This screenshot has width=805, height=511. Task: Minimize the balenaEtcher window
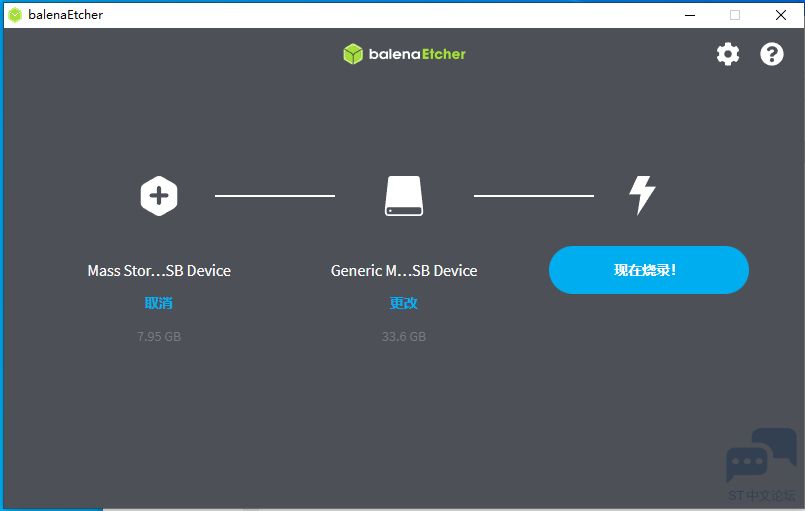(x=690, y=15)
